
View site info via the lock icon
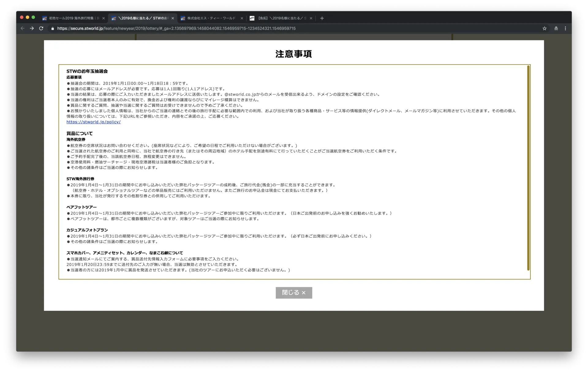(53, 28)
